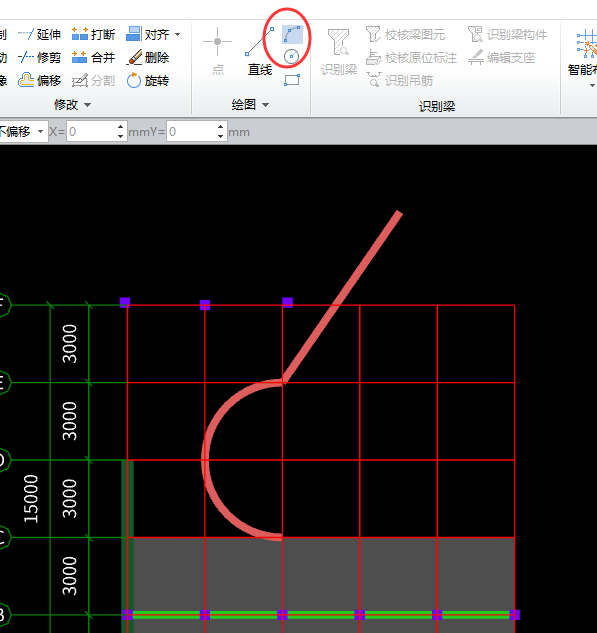This screenshot has width=597, height=633.
Task: Decrease the X offset value stepper
Action: (121, 136)
